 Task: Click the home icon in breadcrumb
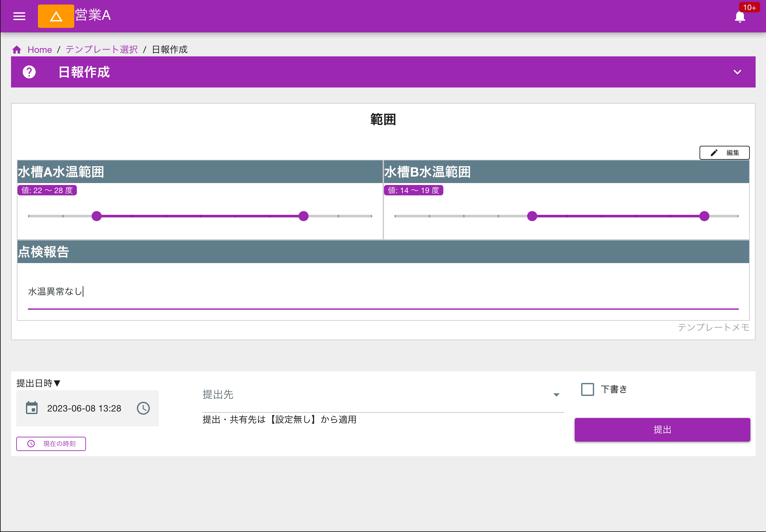click(x=17, y=49)
